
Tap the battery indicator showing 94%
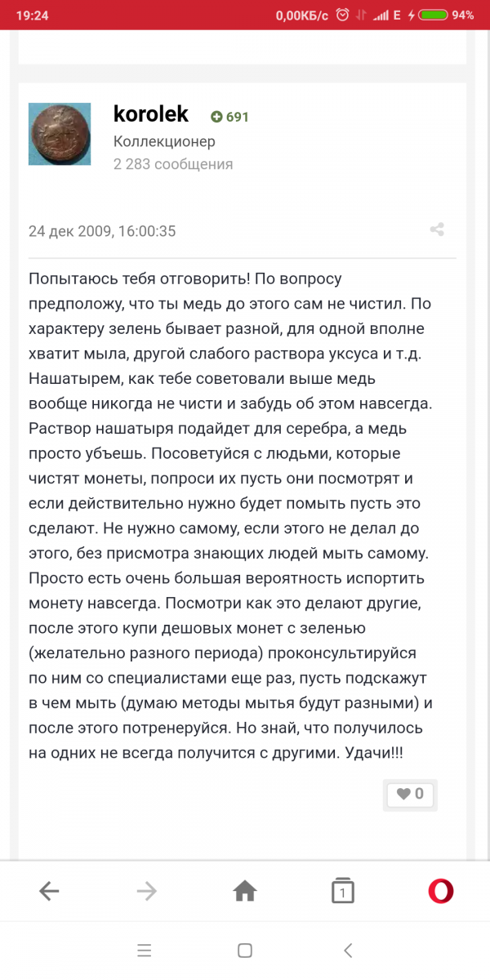(431, 15)
